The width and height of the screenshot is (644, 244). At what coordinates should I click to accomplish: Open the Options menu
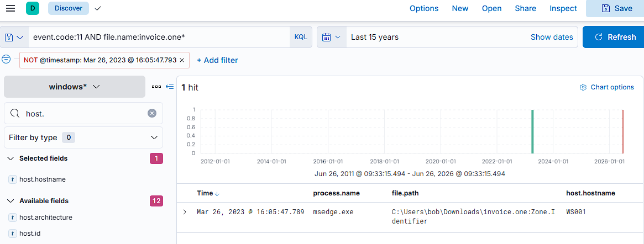(x=424, y=9)
